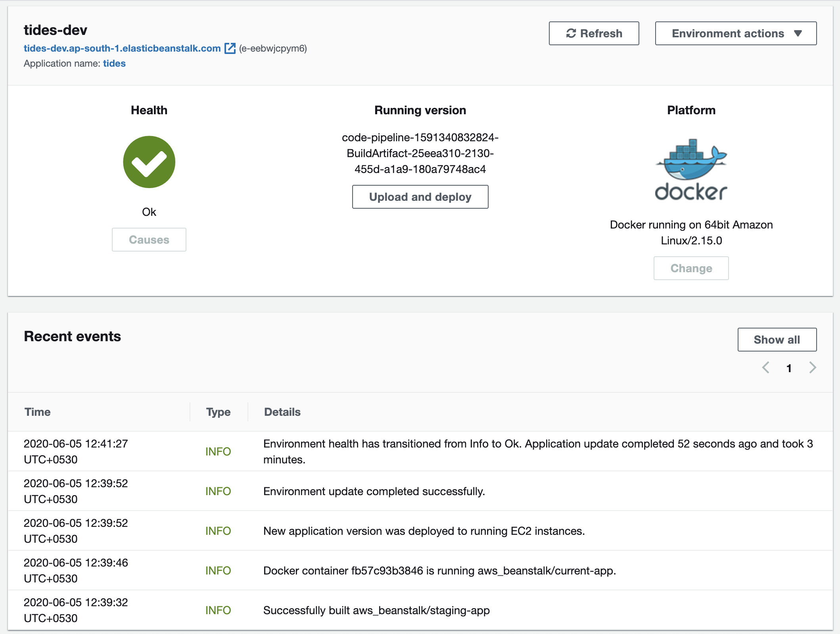Viewport: 840px width, 634px height.
Task: Go to next events page arrow
Action: tap(812, 368)
